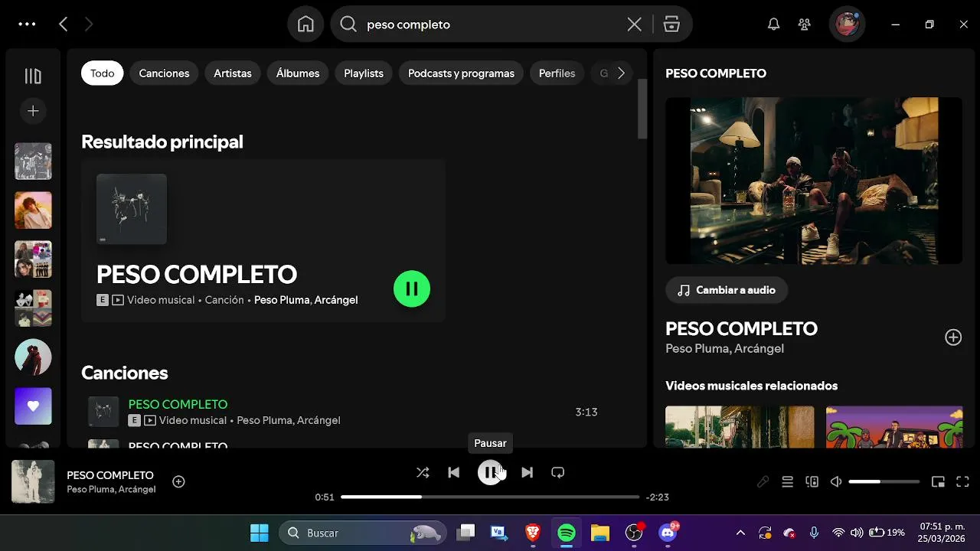This screenshot has height=551, width=980.
Task: Select the Todo filter
Action: tap(102, 73)
